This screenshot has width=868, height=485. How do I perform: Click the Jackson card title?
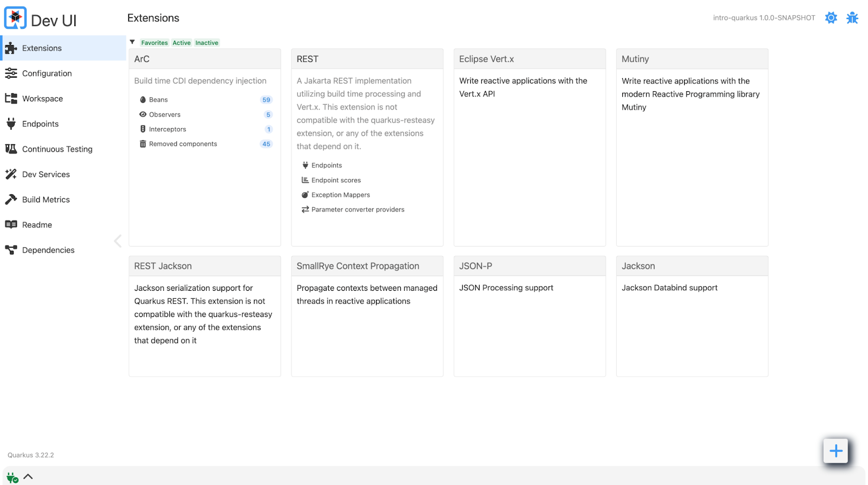[639, 266]
